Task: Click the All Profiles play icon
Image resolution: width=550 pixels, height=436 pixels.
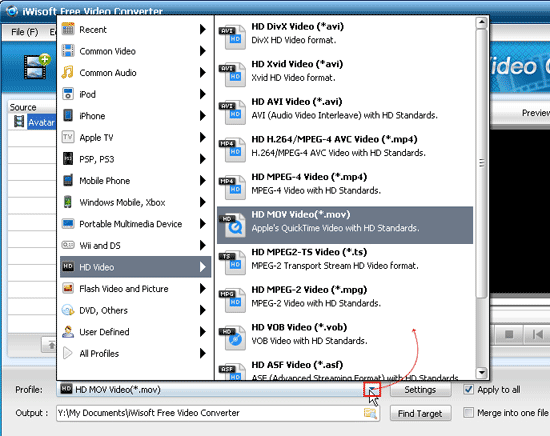Action: click(x=68, y=353)
